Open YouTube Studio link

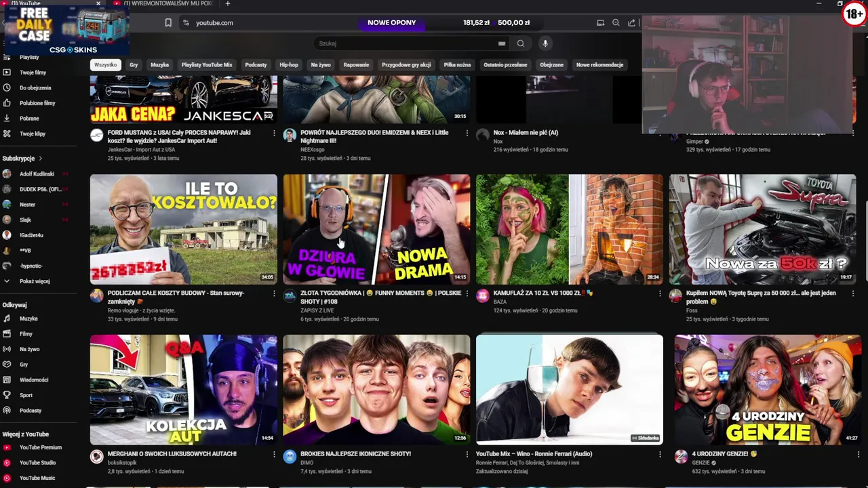(37, 463)
